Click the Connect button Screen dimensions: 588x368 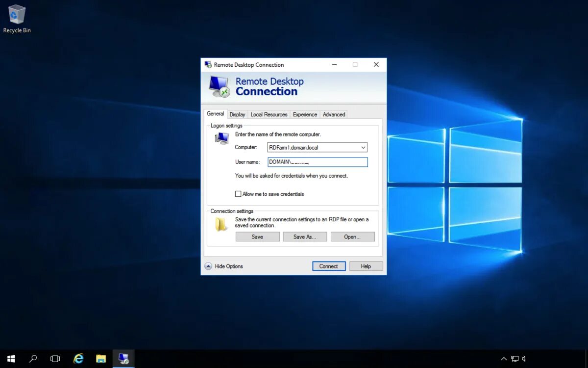[x=329, y=266]
